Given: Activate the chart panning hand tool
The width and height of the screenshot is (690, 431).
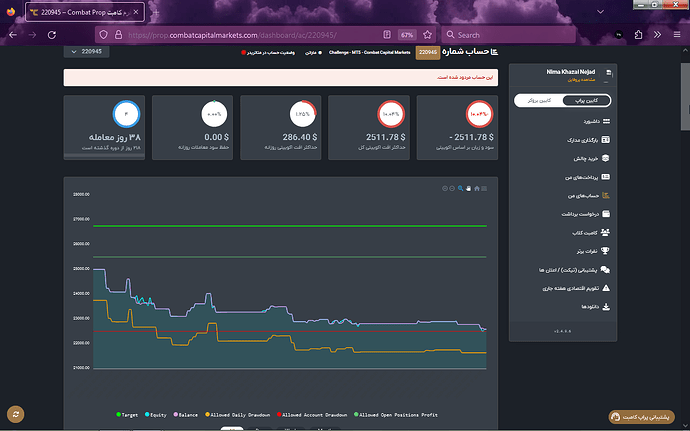Looking at the screenshot, I should tap(469, 188).
